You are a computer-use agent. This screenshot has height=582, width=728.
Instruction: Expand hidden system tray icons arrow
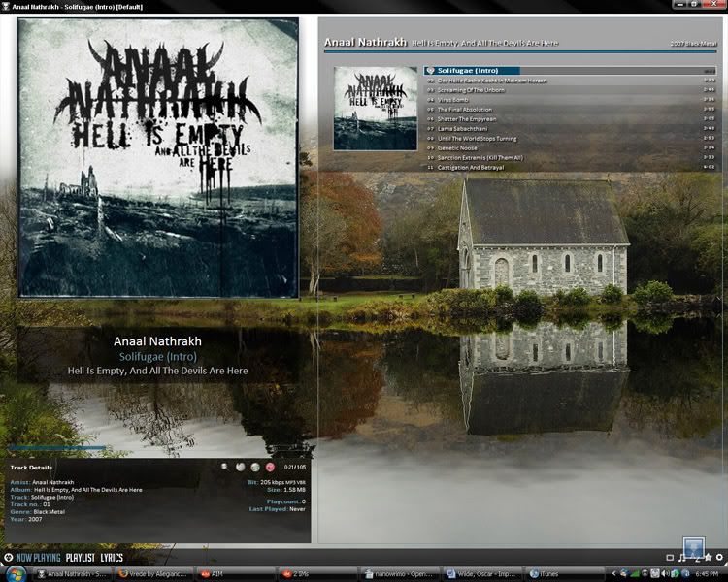(613, 574)
